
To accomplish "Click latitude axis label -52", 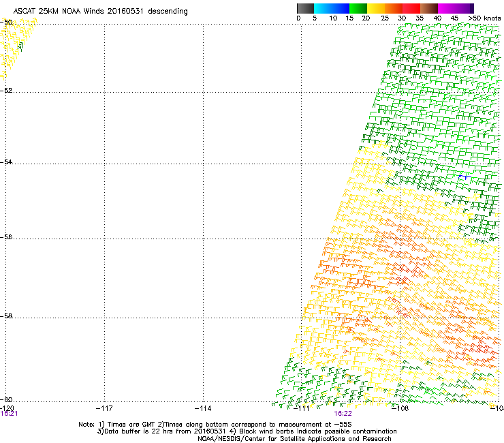I will pyautogui.click(x=6, y=91).
